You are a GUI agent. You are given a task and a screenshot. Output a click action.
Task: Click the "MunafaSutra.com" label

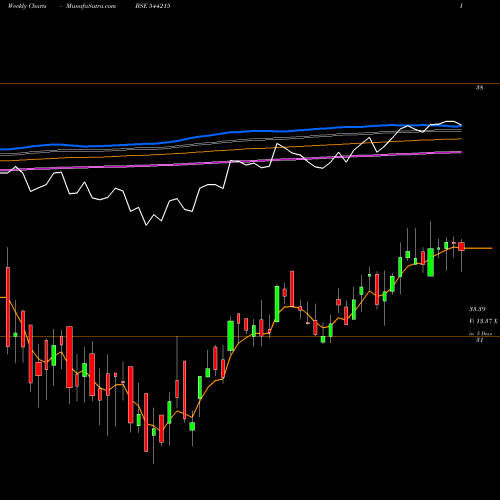click(x=91, y=6)
